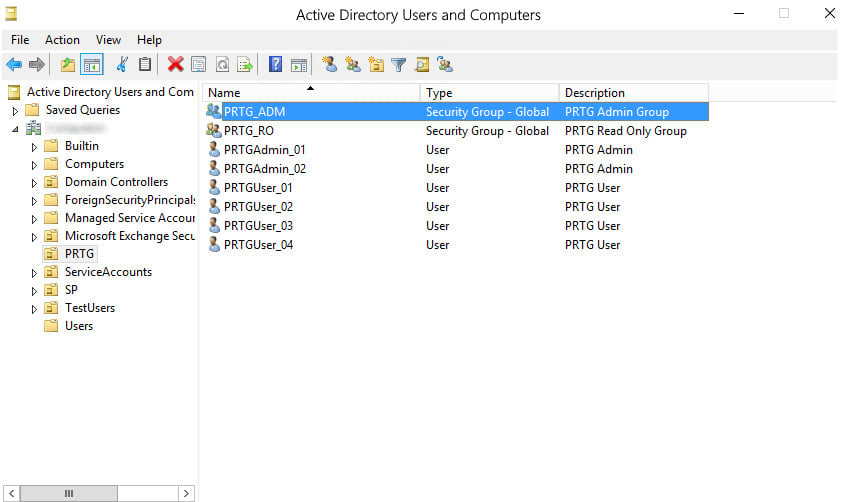Expand the Computers container
The height and width of the screenshot is (502, 843).
coord(34,165)
